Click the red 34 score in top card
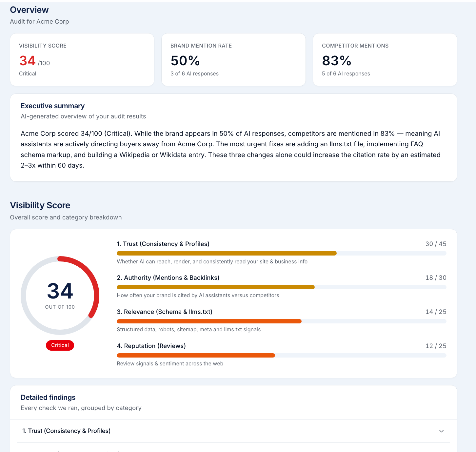This screenshot has width=476, height=452. click(x=27, y=61)
